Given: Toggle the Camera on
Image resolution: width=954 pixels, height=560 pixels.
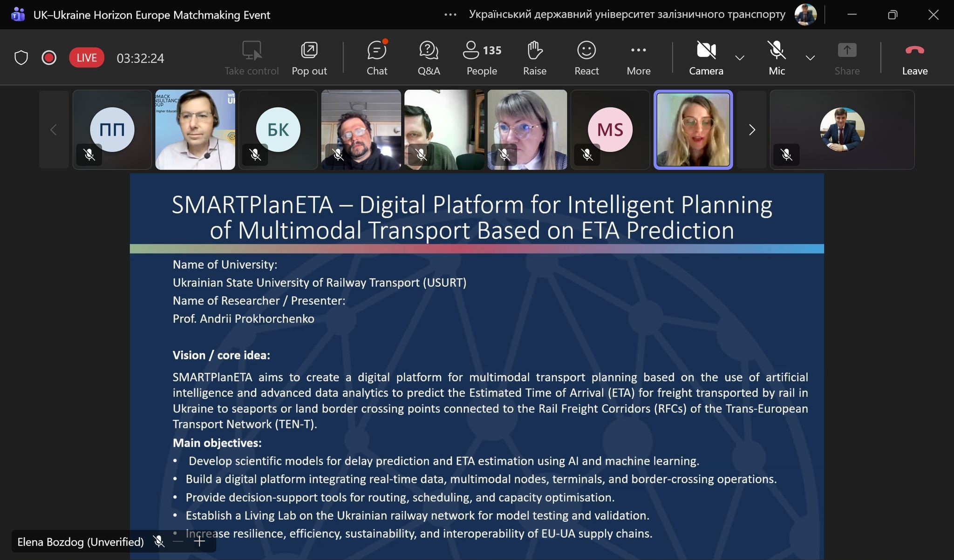Looking at the screenshot, I should click(x=706, y=58).
